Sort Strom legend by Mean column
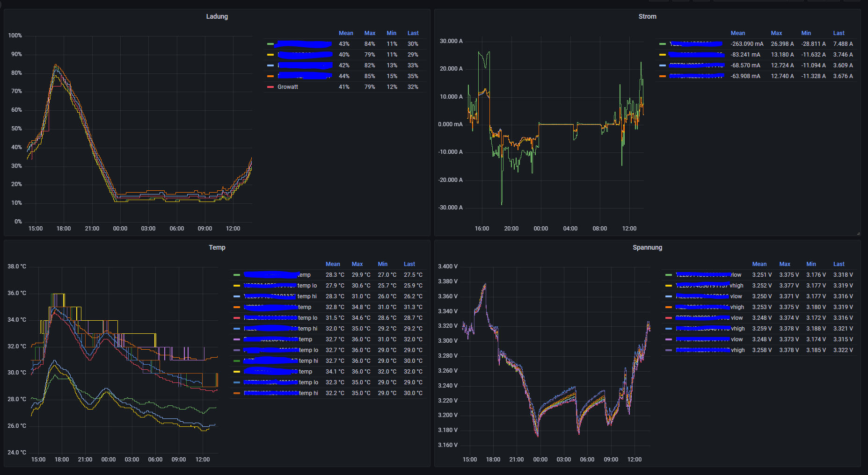The height and width of the screenshot is (475, 868). 738,33
